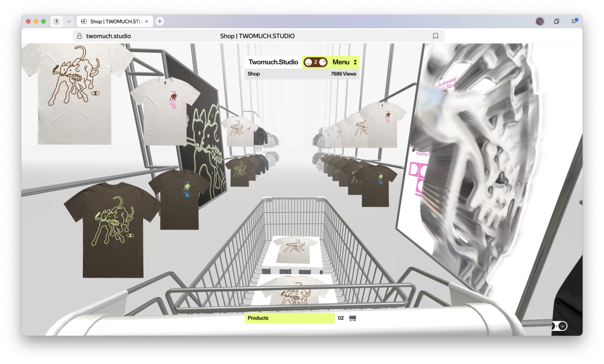The width and height of the screenshot is (604, 364).
Task: Close the Shop | TWOMUCH.STUDIO tab
Action: pos(147,21)
